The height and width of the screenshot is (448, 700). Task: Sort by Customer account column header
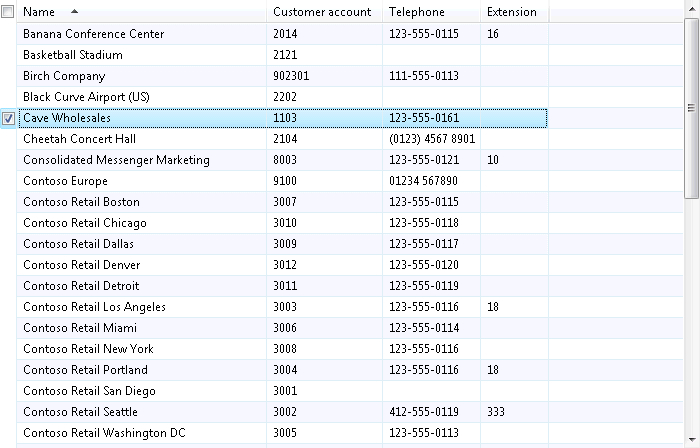[x=324, y=12]
